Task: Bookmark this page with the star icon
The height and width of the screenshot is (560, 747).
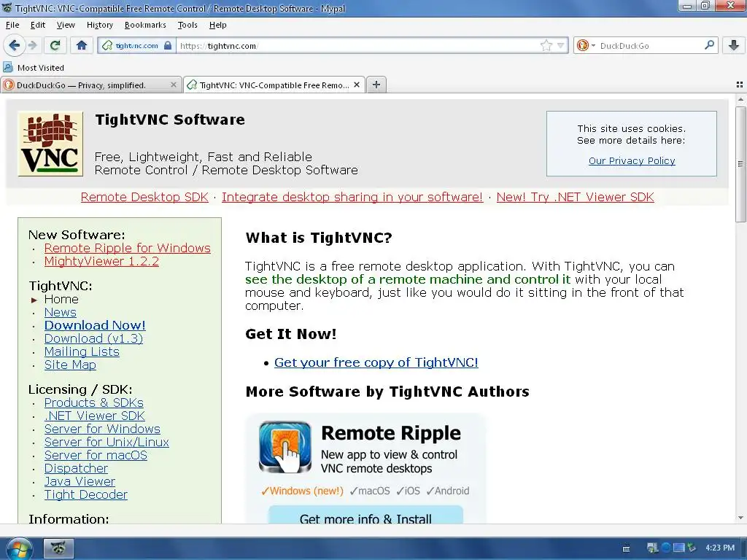Action: point(546,45)
